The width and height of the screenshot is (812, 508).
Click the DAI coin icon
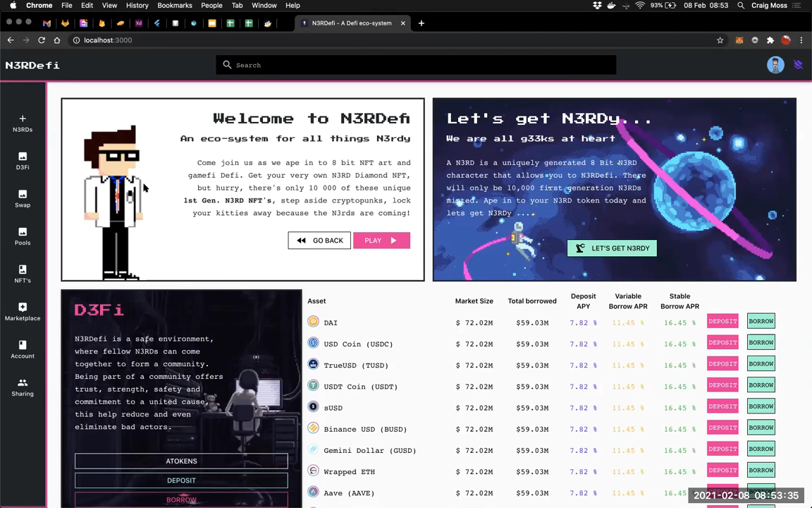click(313, 322)
